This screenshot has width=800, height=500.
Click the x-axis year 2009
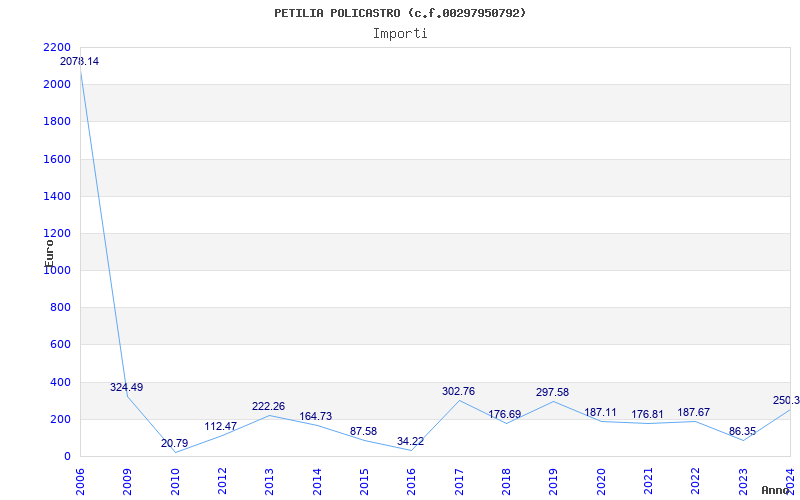point(128,481)
